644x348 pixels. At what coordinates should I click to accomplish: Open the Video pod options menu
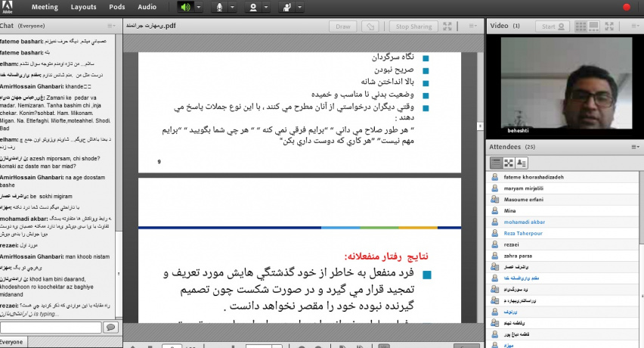click(635, 26)
